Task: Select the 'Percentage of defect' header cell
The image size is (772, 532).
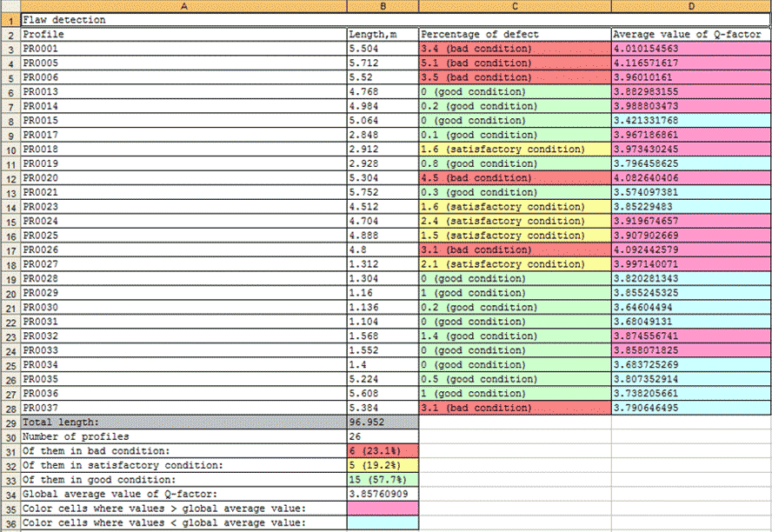Action: pos(515,34)
